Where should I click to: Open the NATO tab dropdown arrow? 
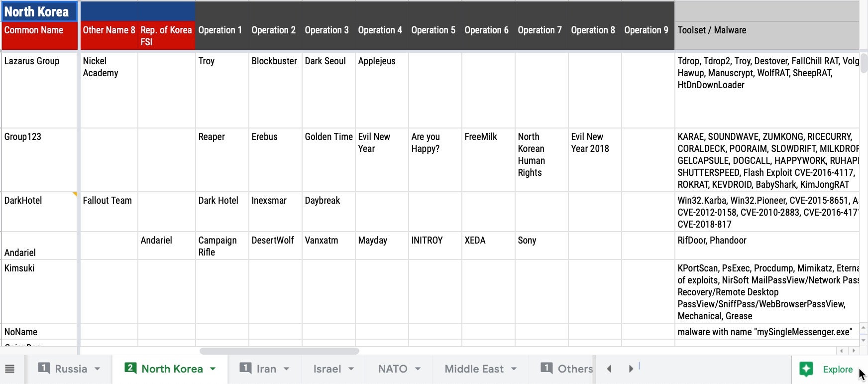coord(418,369)
